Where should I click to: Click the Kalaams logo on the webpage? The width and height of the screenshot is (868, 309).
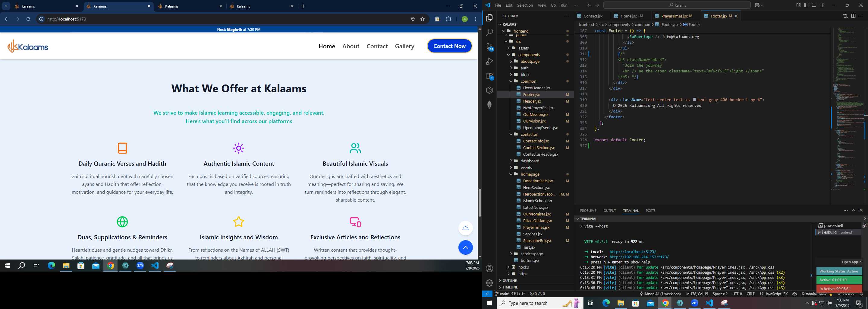tap(28, 46)
